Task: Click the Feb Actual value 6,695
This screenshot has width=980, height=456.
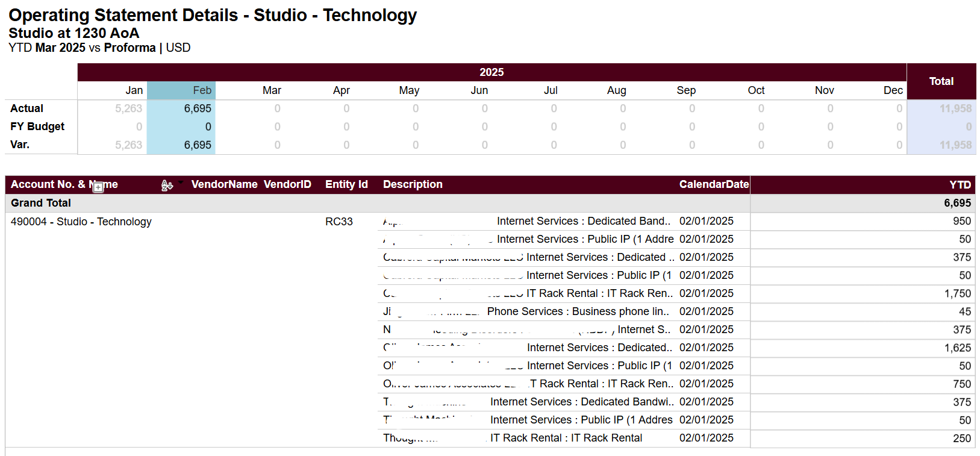Action: (198, 108)
